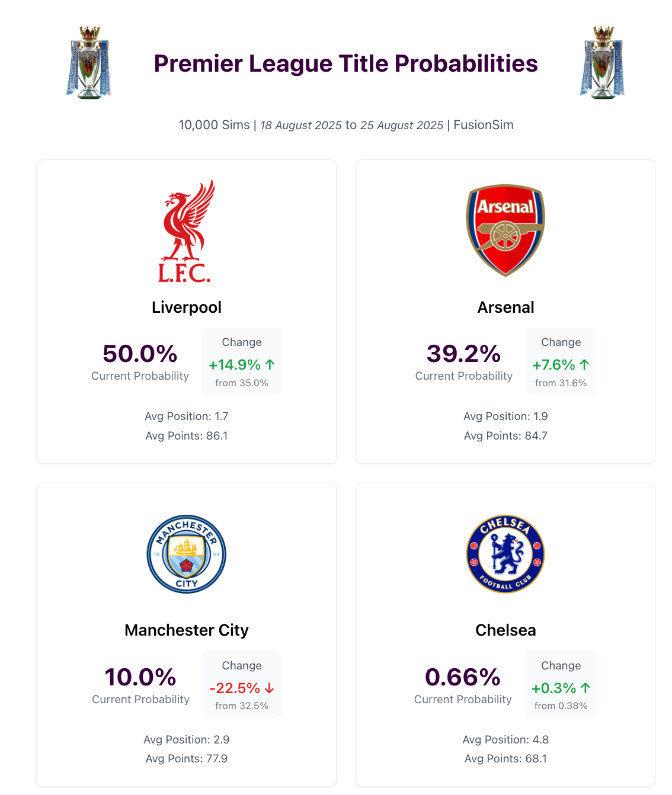The height and width of the screenshot is (795, 672).
Task: Click Manchester City's -22.5% change box
Action: tap(242, 685)
